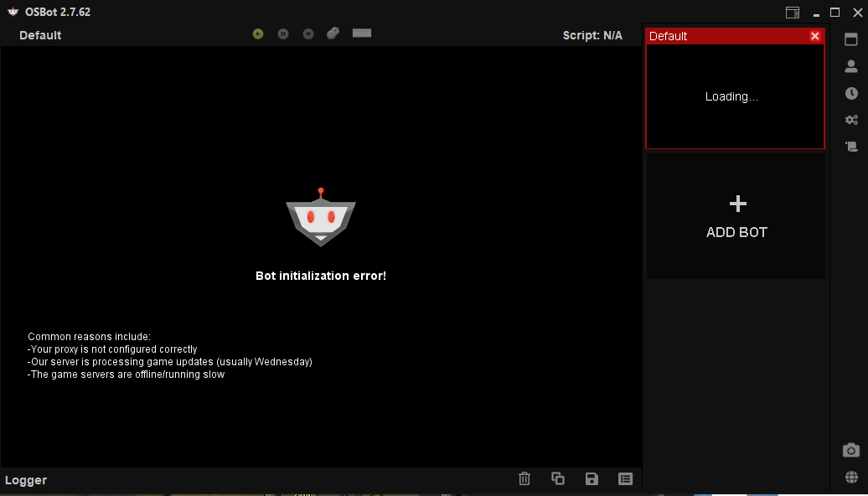Click the stop script button
The width and height of the screenshot is (868, 496).
(x=308, y=34)
